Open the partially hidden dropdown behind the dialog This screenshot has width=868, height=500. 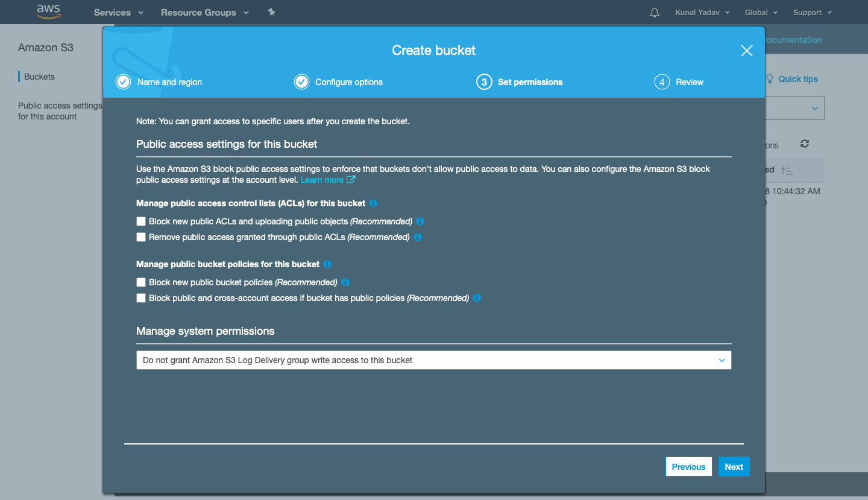click(795, 108)
